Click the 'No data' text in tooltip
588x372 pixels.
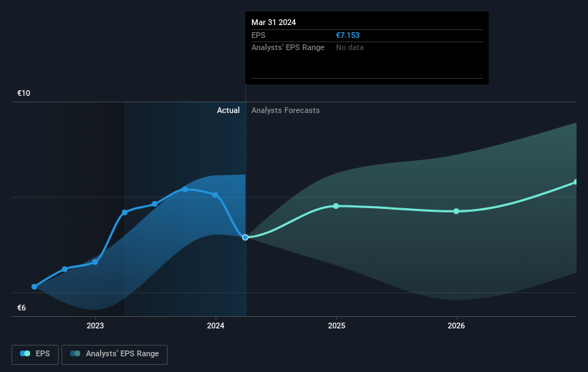(x=350, y=48)
